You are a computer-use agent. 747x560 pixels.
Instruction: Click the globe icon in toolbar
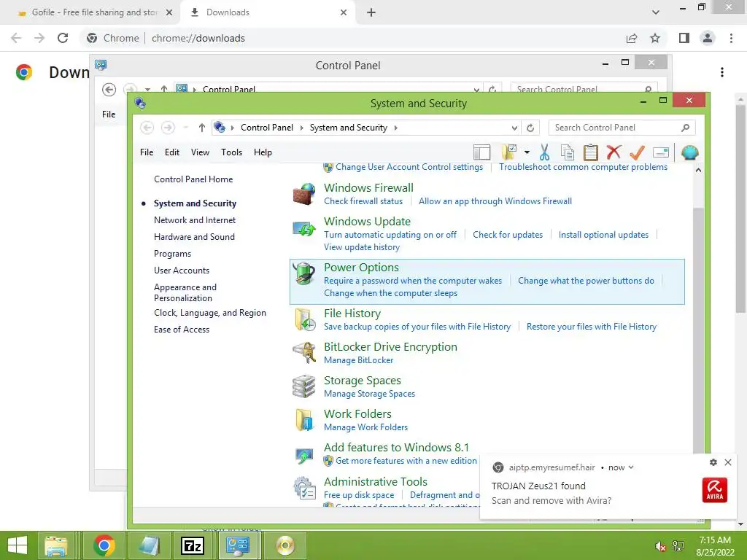pyautogui.click(x=689, y=152)
